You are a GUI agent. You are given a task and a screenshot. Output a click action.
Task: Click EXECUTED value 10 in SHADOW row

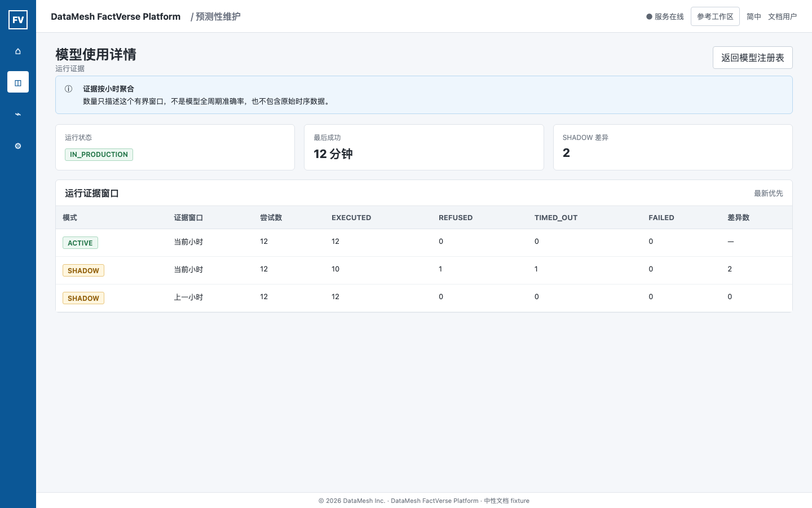click(336, 269)
